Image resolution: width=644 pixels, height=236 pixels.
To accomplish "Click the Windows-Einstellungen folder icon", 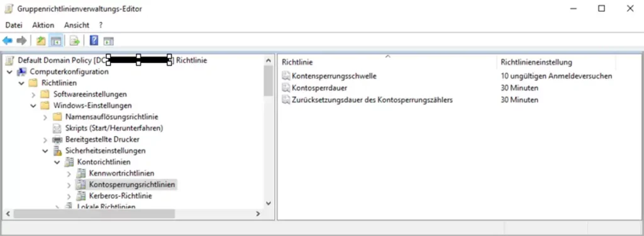I will coord(45,106).
